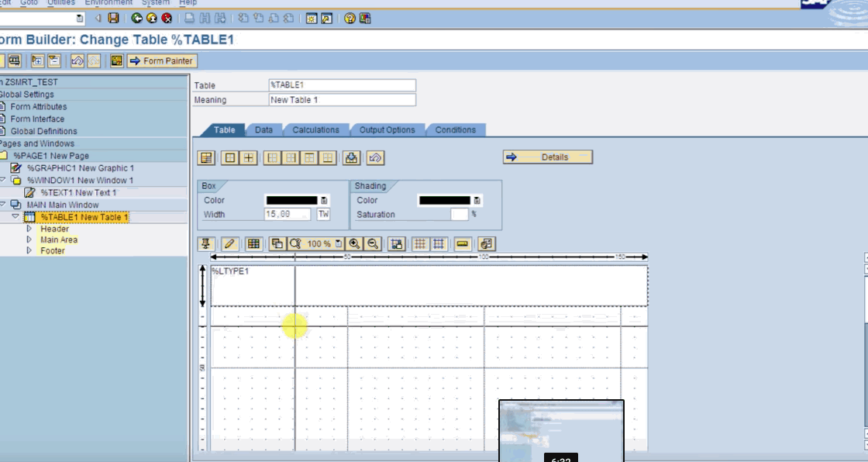Image resolution: width=868 pixels, height=462 pixels.
Task: Click the green Back arrow icon
Action: point(136,19)
